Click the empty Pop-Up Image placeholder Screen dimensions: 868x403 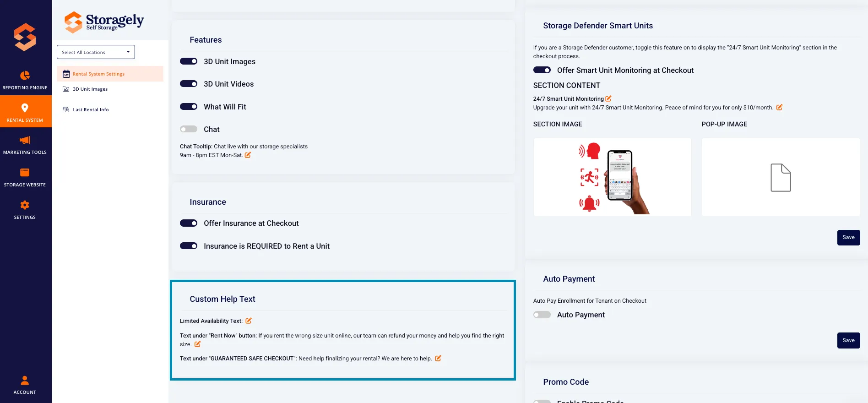[x=781, y=177]
